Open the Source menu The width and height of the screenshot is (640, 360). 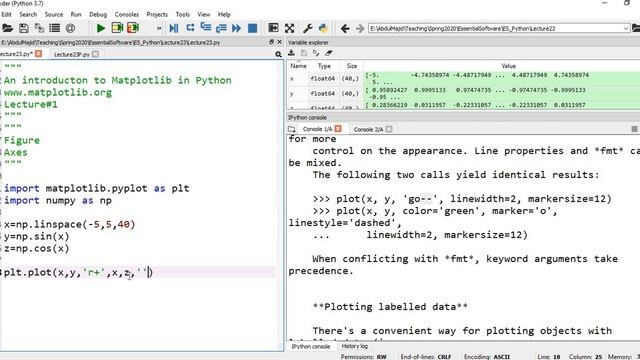click(54, 14)
